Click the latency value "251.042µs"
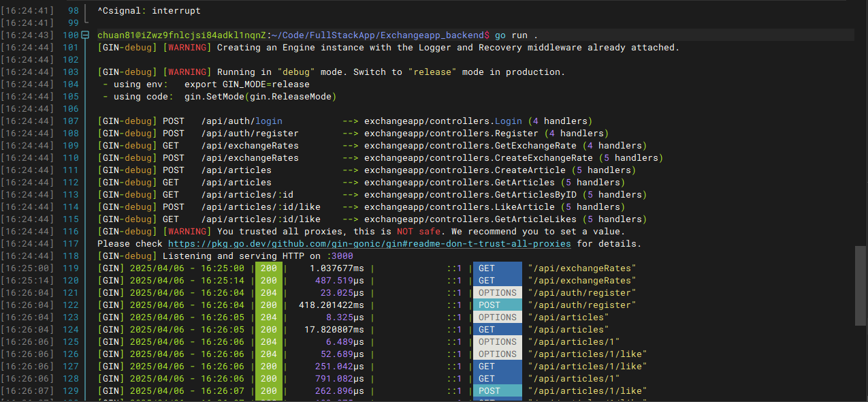The image size is (868, 402). click(x=340, y=367)
